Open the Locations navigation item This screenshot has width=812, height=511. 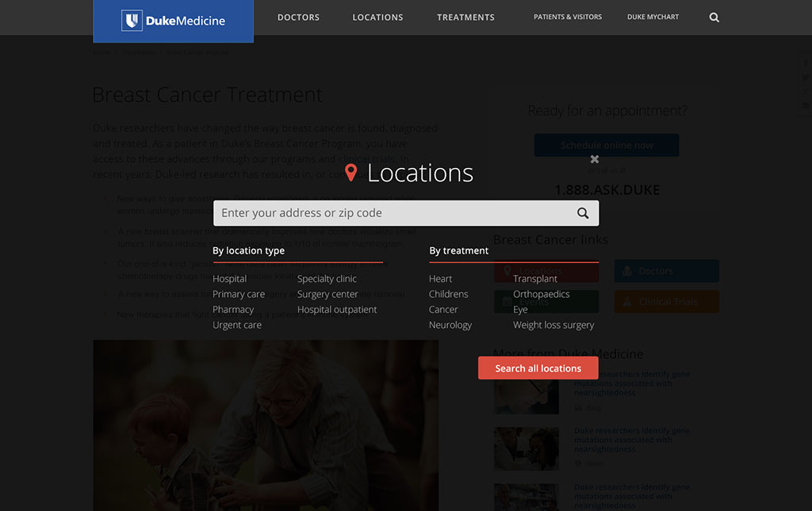click(377, 17)
